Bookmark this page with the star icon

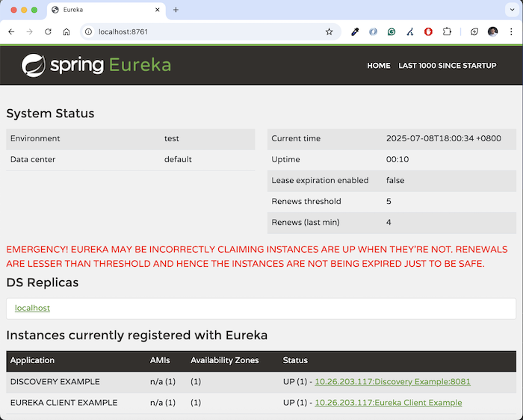(329, 31)
